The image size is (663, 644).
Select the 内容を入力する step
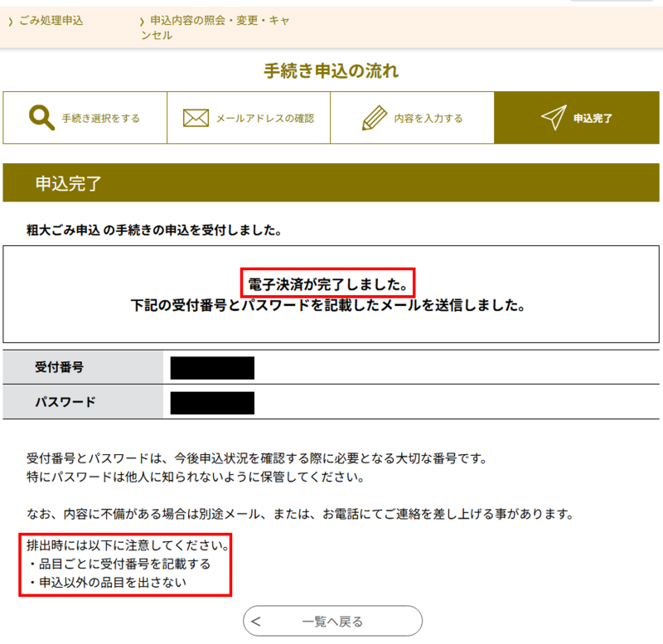pos(412,118)
